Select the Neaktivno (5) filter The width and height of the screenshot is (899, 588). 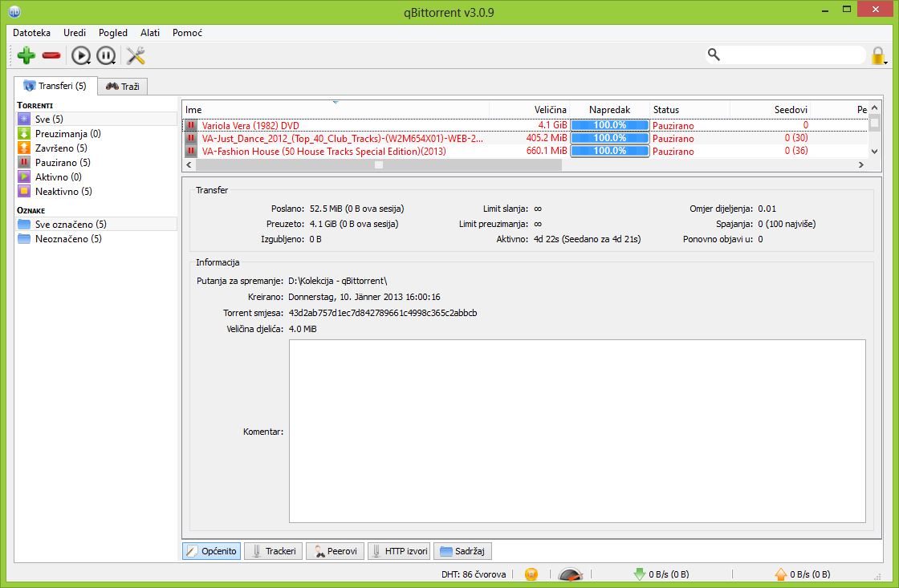click(x=96, y=192)
